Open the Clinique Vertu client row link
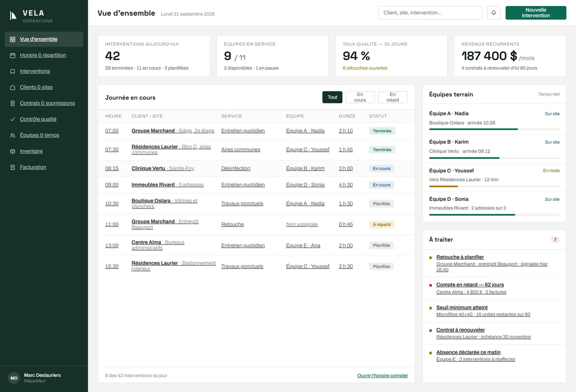576x392 pixels. click(163, 168)
